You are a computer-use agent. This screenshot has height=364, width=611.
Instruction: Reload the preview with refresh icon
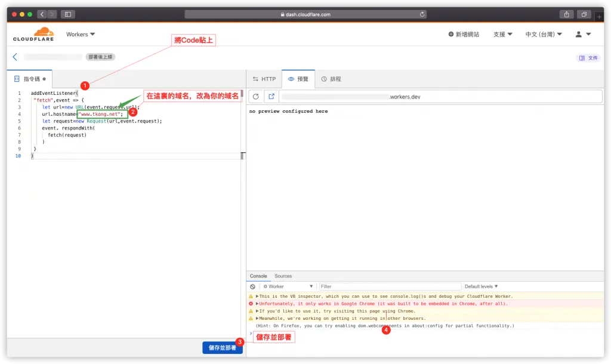point(255,97)
